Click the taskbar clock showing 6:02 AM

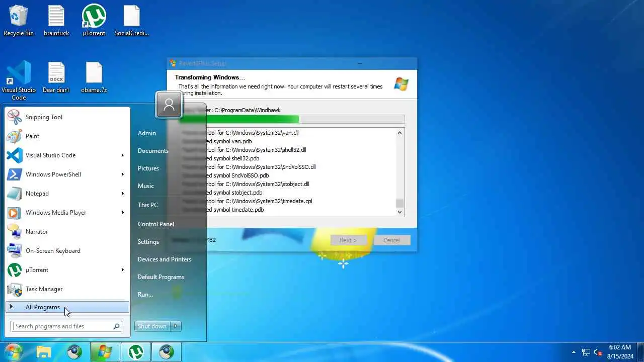pyautogui.click(x=620, y=352)
